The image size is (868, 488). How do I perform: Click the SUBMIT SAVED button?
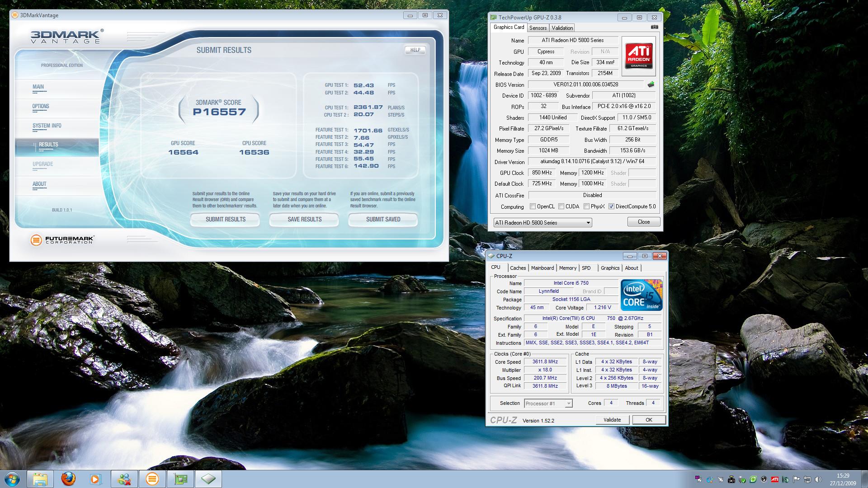click(383, 220)
